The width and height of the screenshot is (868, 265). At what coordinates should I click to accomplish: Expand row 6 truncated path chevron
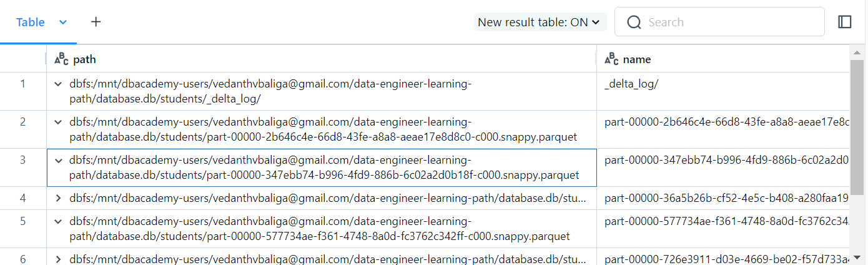click(x=59, y=259)
